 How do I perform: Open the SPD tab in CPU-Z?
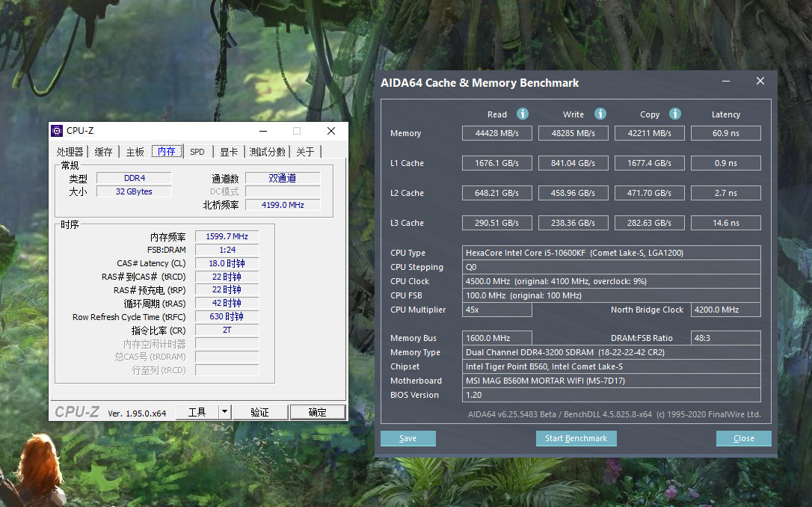197,152
